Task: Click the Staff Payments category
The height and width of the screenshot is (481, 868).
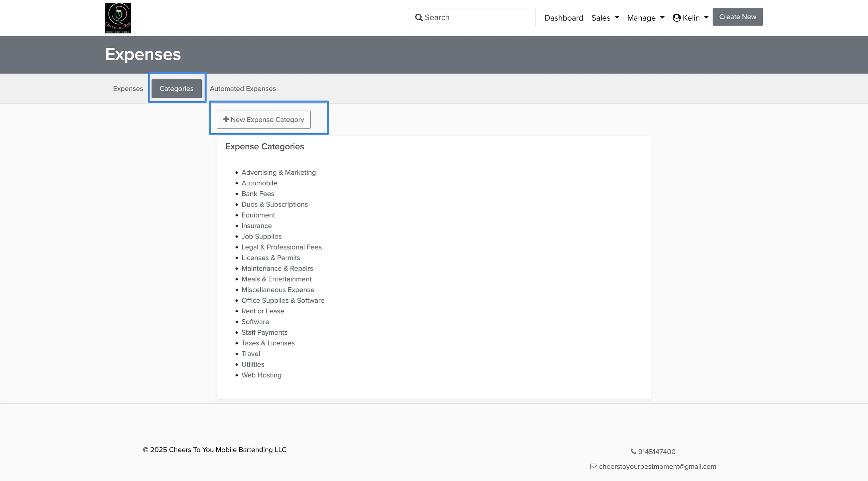Action: click(264, 333)
